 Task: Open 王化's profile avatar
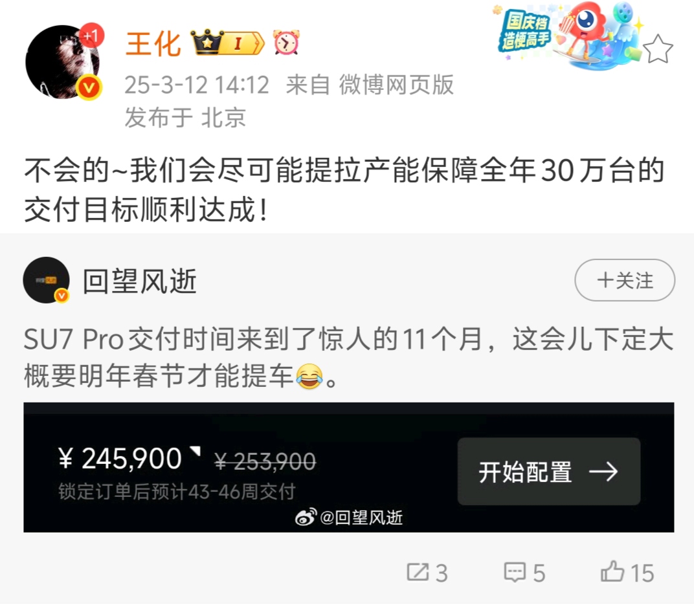pyautogui.click(x=62, y=62)
